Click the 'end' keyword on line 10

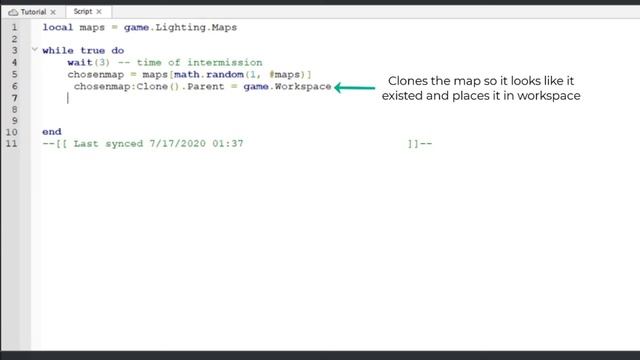[x=52, y=132]
